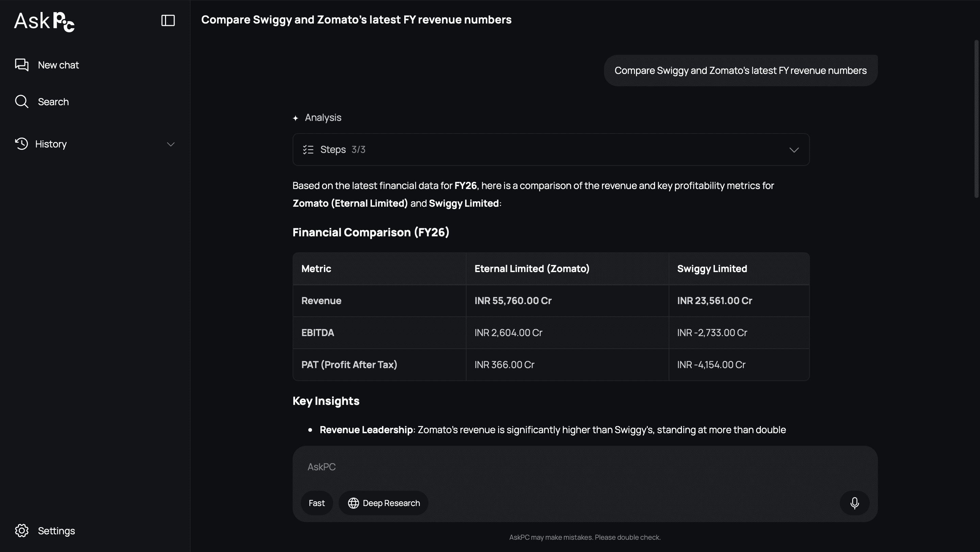Click the AskPC may make mistakes disclaimer
Viewport: 980px width, 552px height.
tap(585, 537)
